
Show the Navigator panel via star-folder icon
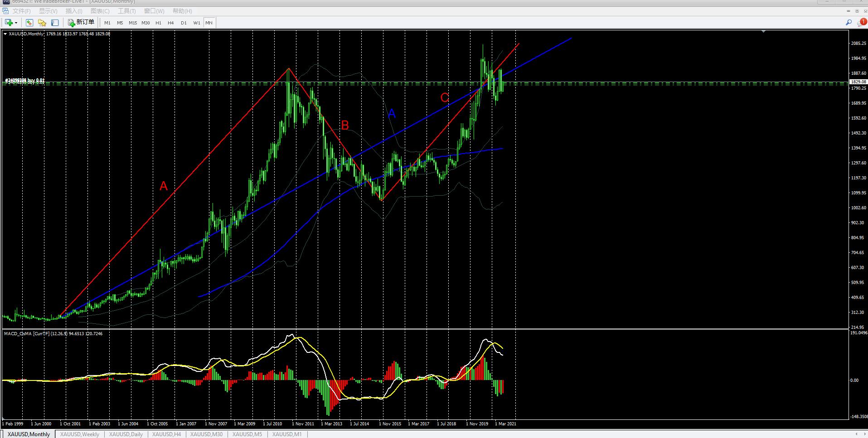coord(42,23)
